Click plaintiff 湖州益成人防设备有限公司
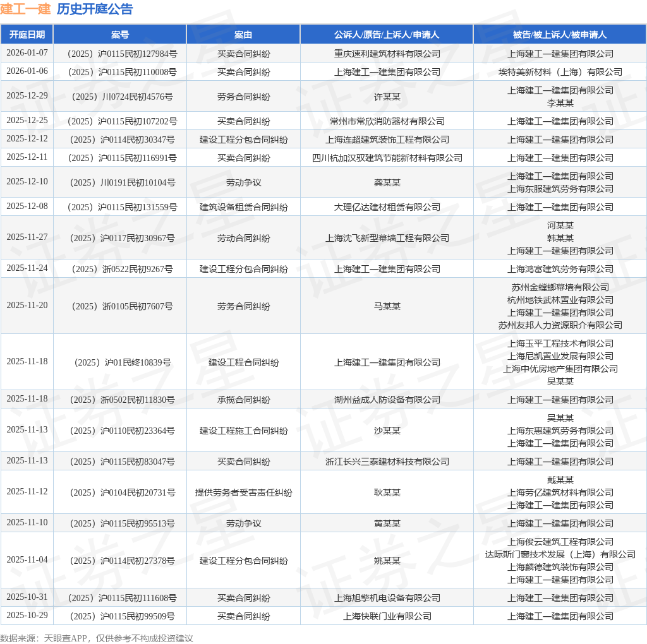647x644 pixels. pyautogui.click(x=387, y=400)
